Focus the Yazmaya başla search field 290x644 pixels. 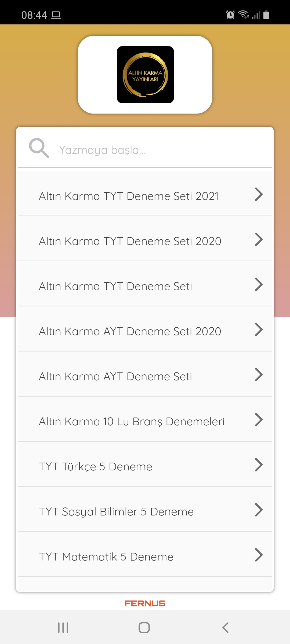(145, 148)
